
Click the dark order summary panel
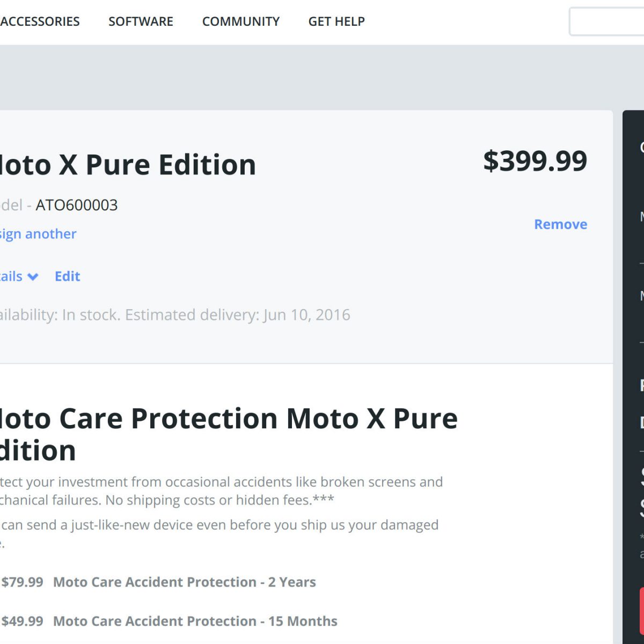click(633, 322)
